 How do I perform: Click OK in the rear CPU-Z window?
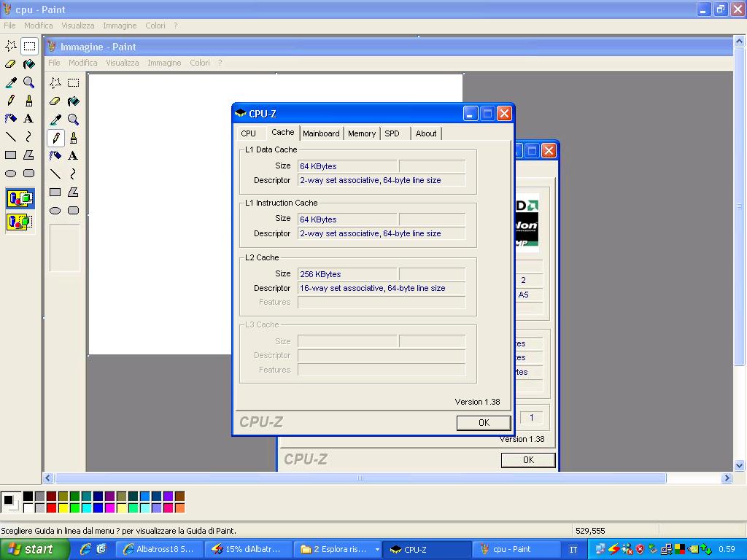528,460
